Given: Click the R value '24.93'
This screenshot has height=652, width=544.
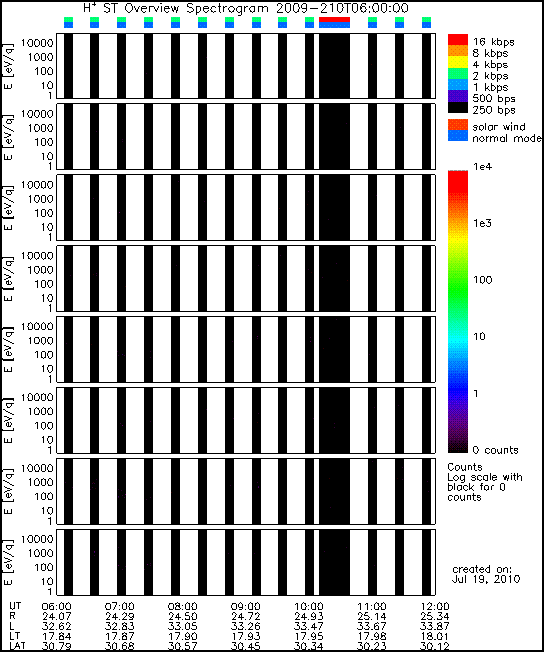Looking at the screenshot, I should 309,617.
